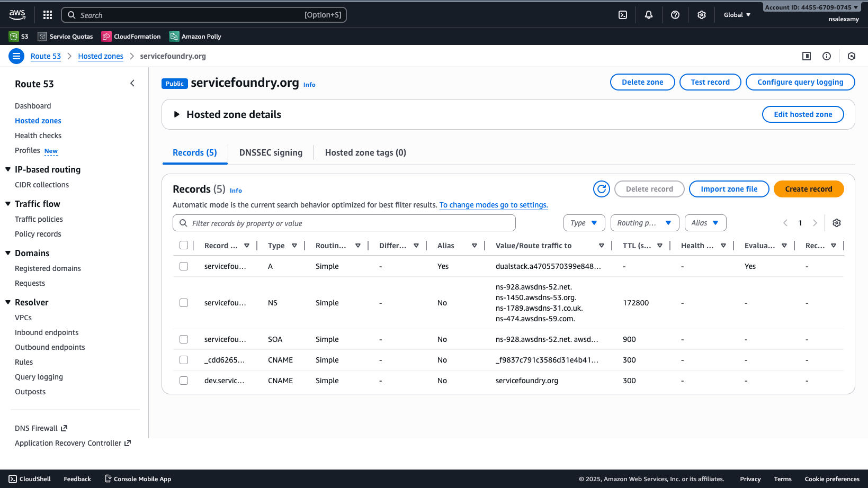Collapse the Resolver section in the sidebar
The image size is (868, 488).
coord(7,302)
